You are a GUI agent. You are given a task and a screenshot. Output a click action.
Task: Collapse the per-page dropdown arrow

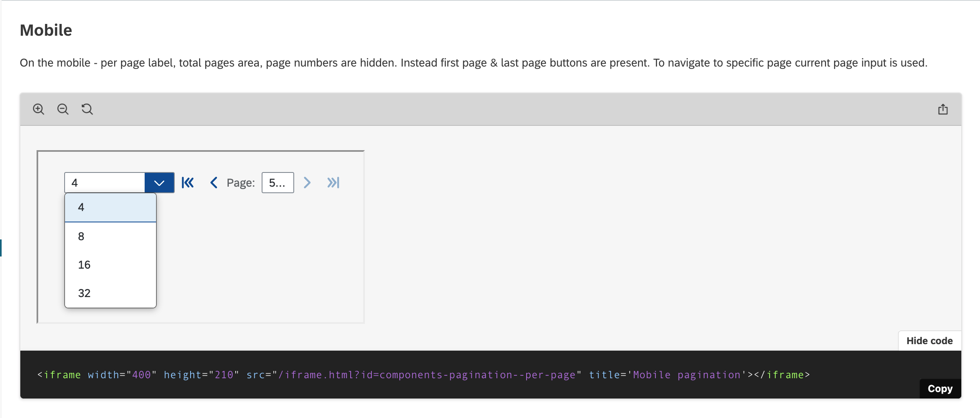(x=159, y=183)
